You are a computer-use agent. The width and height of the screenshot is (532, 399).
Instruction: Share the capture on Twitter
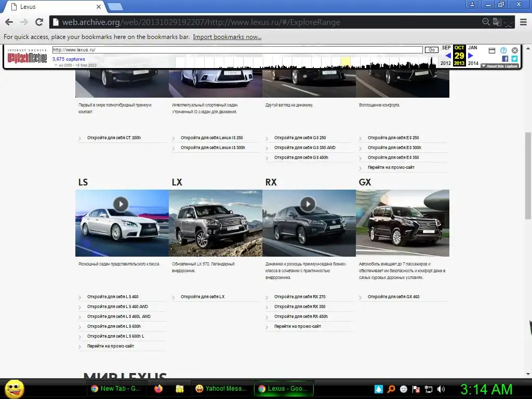[x=515, y=59]
